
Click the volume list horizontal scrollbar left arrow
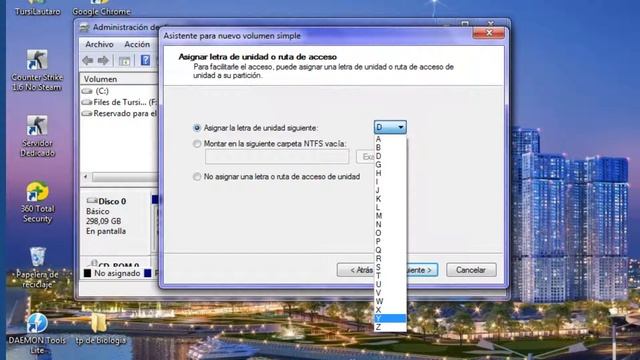pyautogui.click(x=86, y=177)
